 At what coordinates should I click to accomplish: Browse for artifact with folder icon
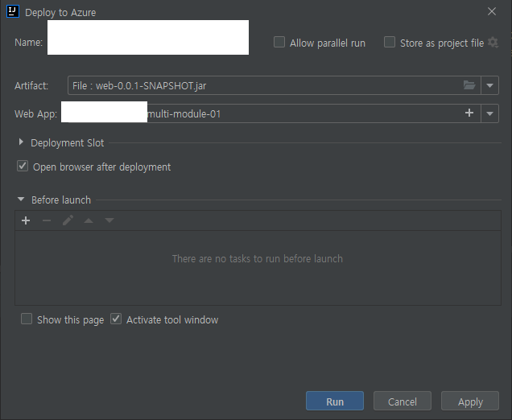click(469, 85)
